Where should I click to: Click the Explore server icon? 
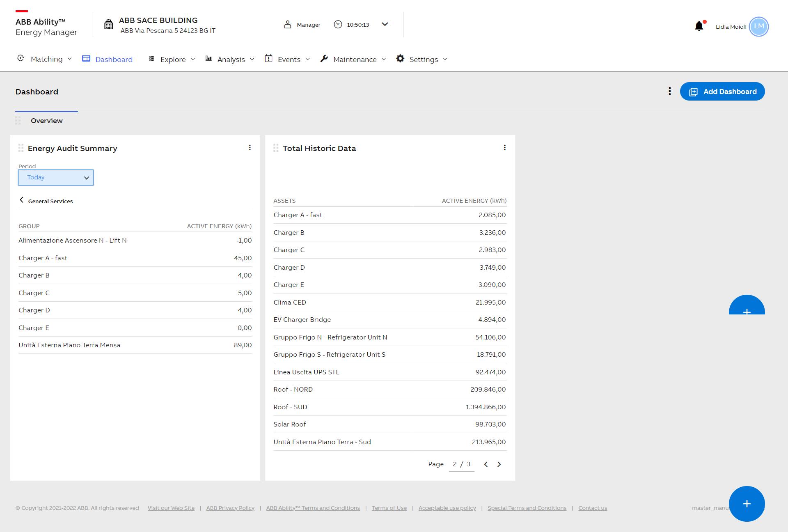(x=151, y=59)
